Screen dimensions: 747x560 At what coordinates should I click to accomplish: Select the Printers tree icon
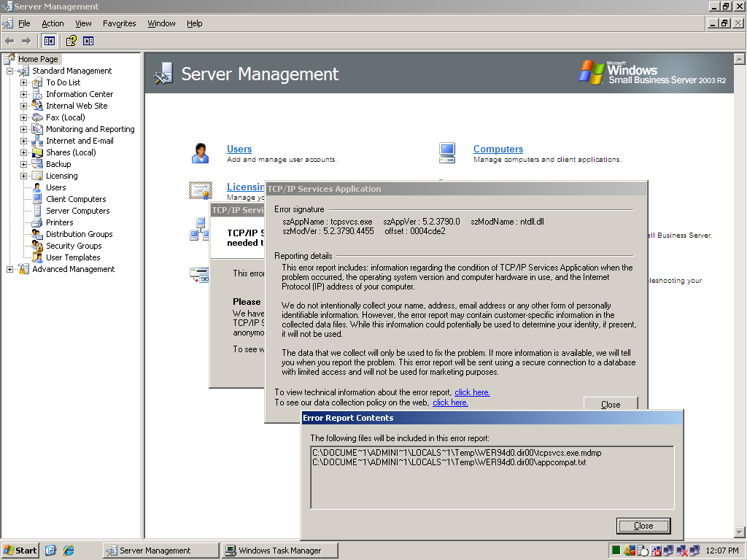pyautogui.click(x=37, y=222)
